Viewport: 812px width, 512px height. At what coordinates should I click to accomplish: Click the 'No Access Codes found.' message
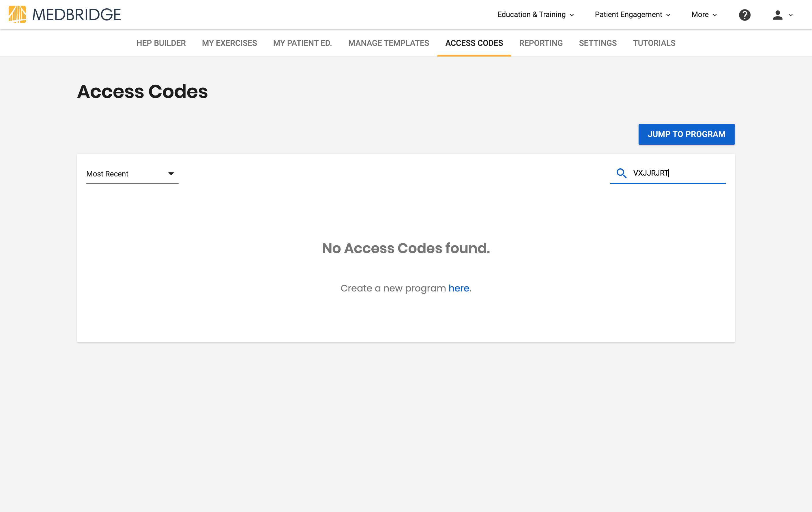point(406,248)
